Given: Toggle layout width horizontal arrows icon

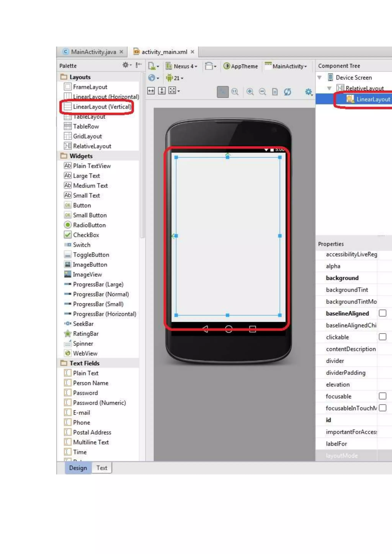Looking at the screenshot, I should [x=151, y=91].
